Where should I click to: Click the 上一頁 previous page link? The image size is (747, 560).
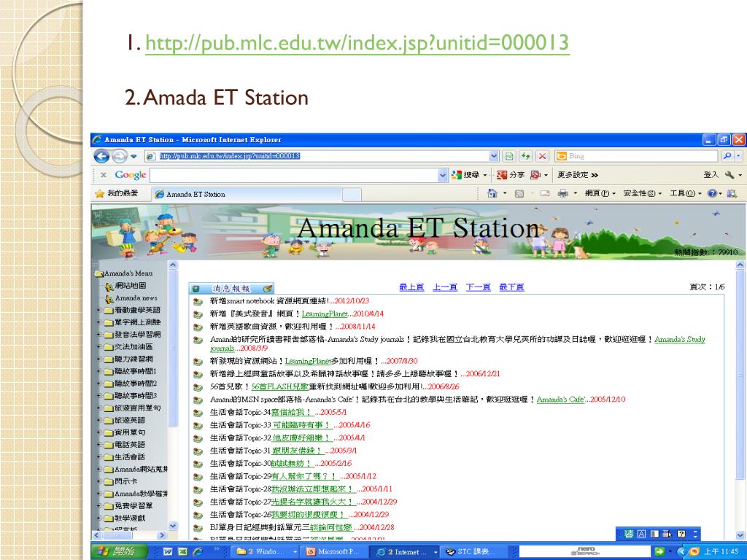[445, 287]
